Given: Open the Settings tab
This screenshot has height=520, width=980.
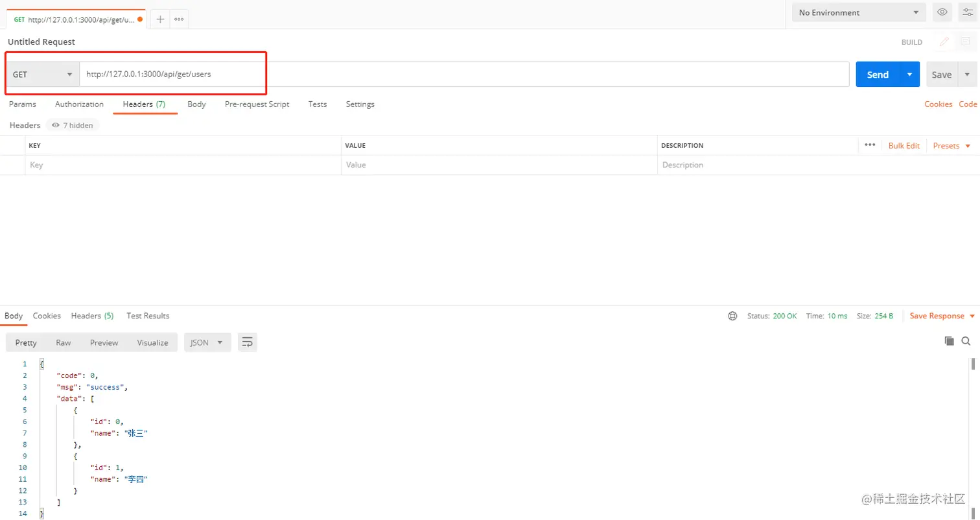Looking at the screenshot, I should (x=360, y=104).
